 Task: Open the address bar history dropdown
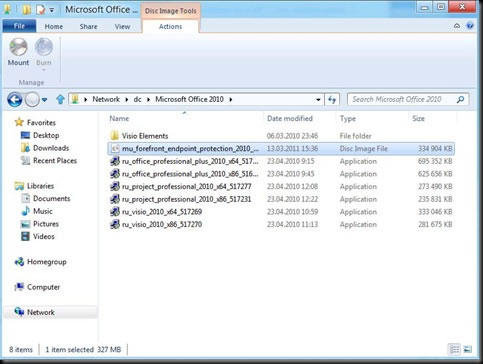(318, 100)
